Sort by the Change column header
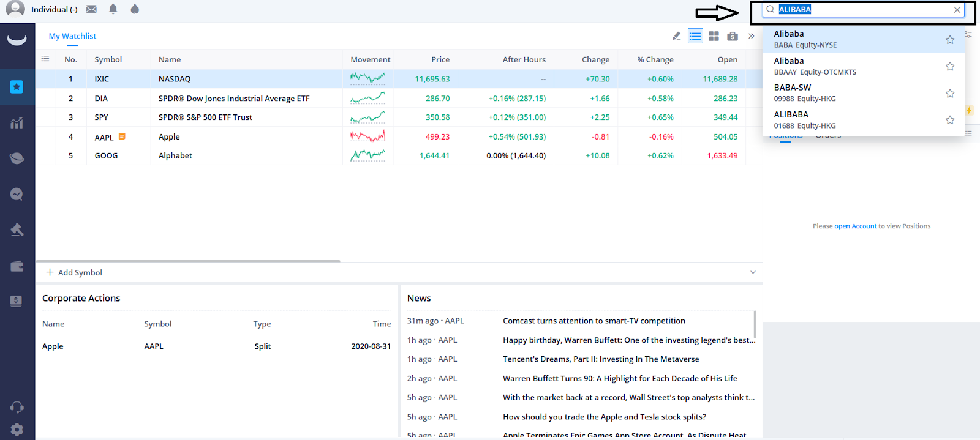The image size is (980, 440). [596, 59]
